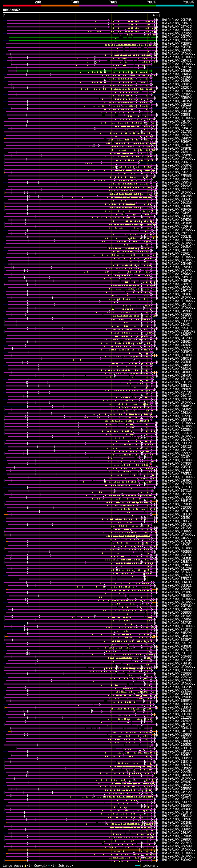Screen dimensions: 197x868
Task: Open hit UniRef100_Q9MAW3
Action: click(177, 71)
